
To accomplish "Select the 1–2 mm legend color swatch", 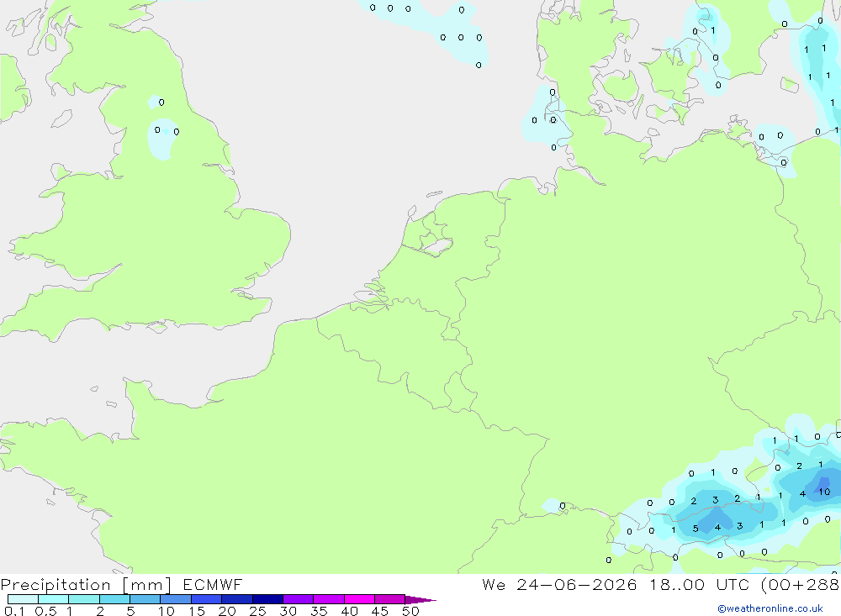I will [84, 599].
